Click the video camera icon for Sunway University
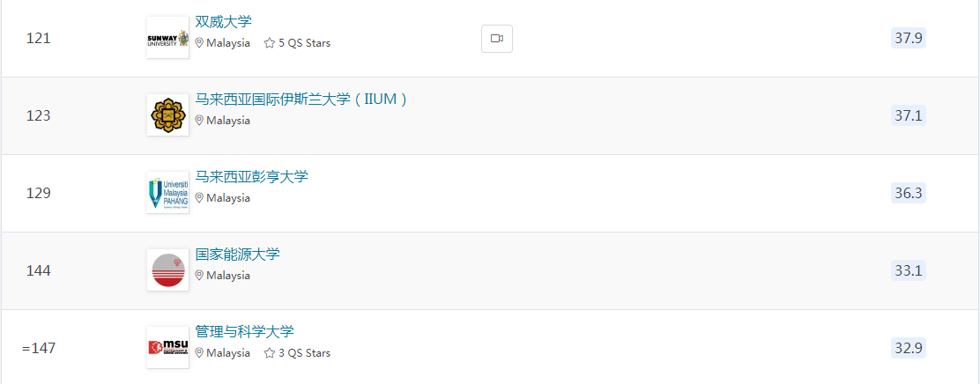The image size is (980, 384). pyautogui.click(x=497, y=39)
